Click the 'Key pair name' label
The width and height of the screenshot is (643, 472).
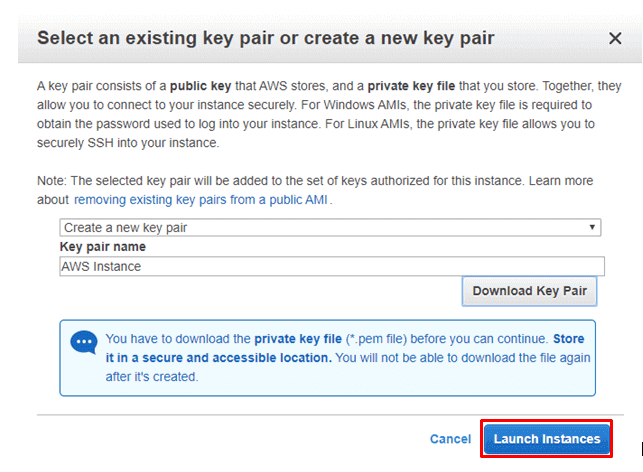click(103, 247)
